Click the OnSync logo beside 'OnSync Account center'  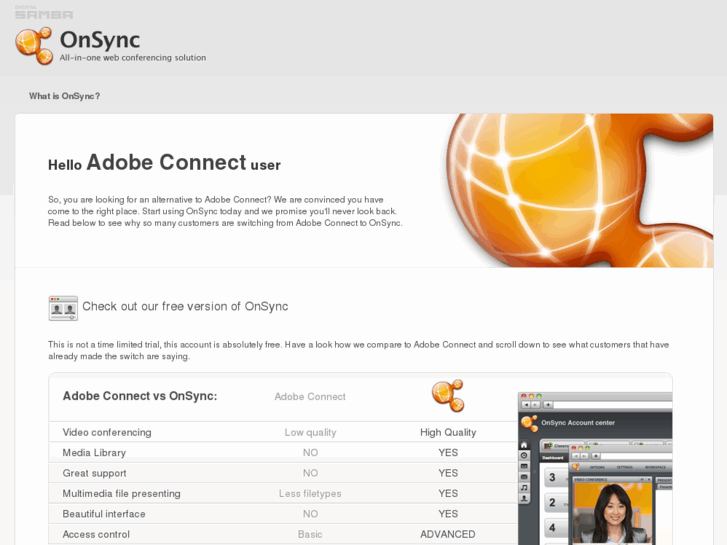tap(529, 423)
